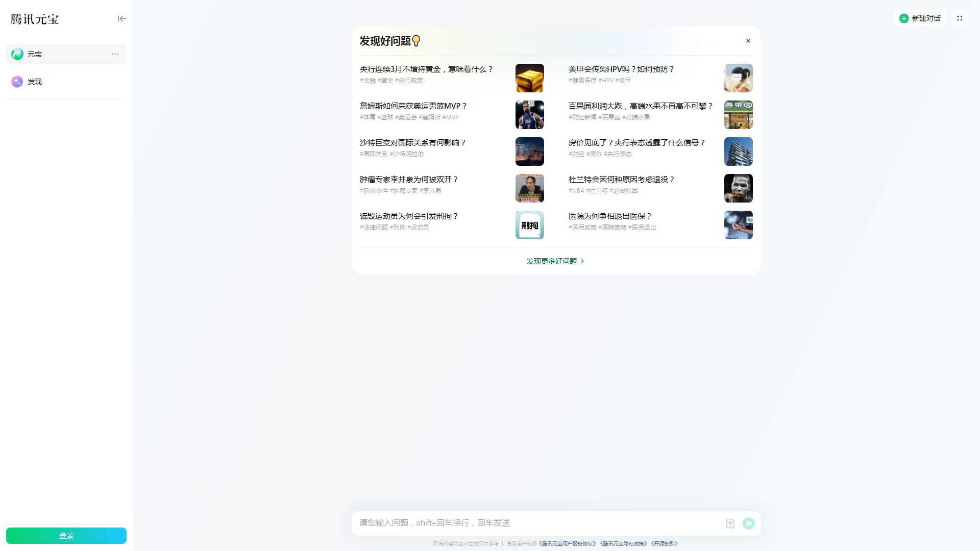Click the 元宝 avatar icon in sidebar

[17, 54]
